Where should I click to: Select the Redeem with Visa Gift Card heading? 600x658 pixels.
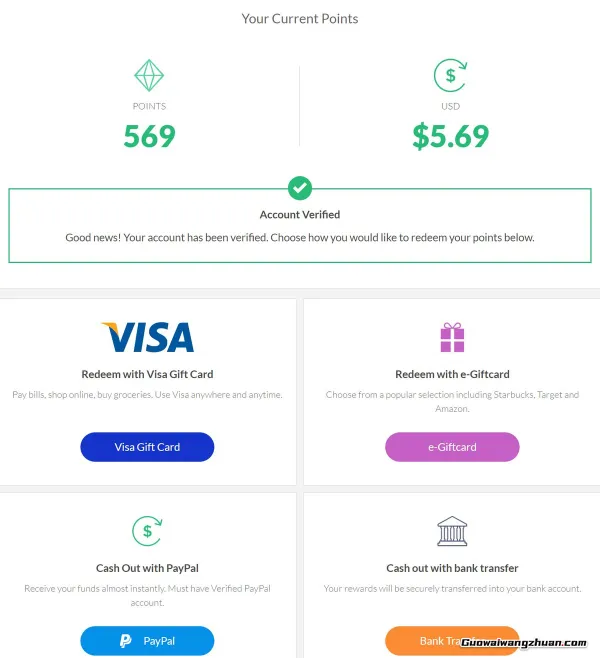point(147,374)
